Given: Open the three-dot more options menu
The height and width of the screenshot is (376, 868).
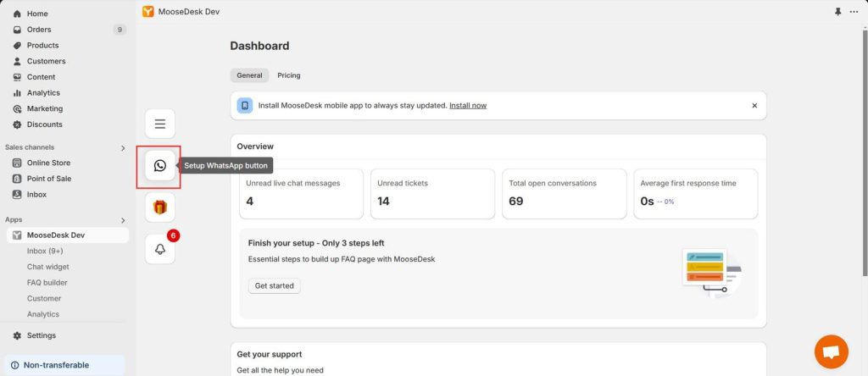Looking at the screenshot, I should pyautogui.click(x=854, y=12).
